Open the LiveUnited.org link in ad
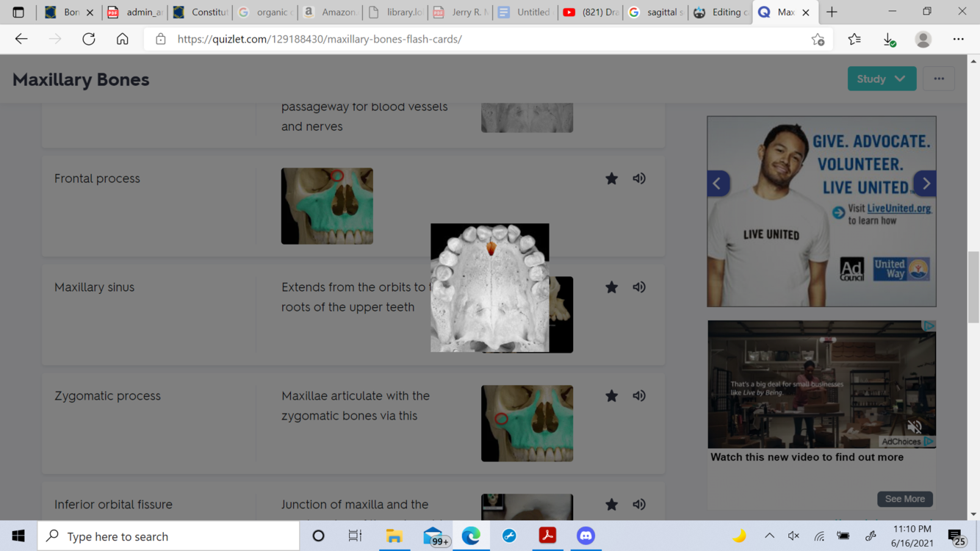980x551 pixels. click(898, 209)
